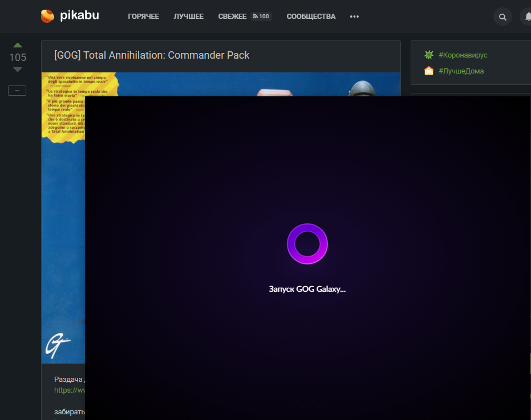Open the Total Annihilation: Commander Pack post title

[x=152, y=55]
